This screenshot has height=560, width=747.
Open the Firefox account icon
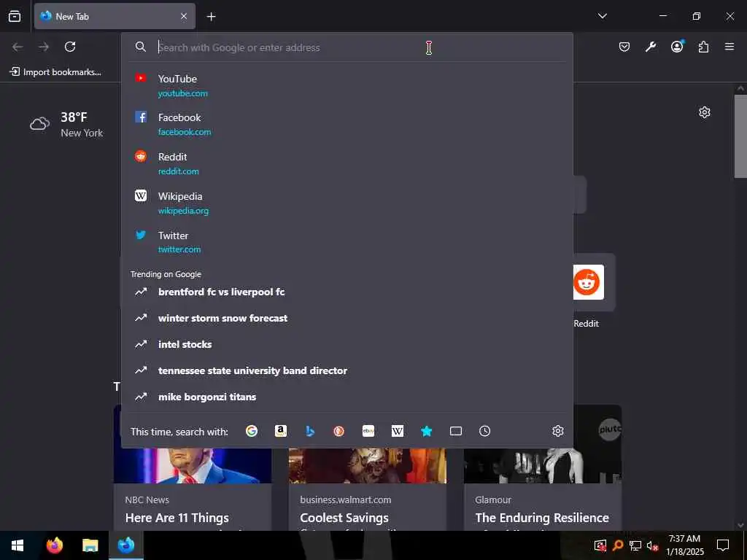click(677, 47)
